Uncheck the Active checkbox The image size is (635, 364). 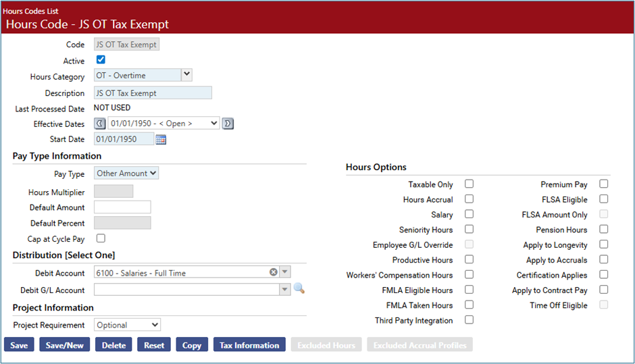point(101,60)
